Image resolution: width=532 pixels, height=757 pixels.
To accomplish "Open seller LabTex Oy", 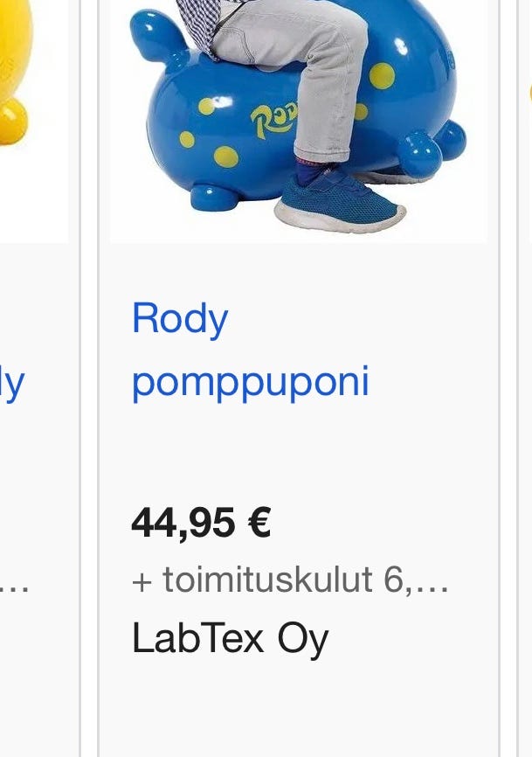I will tap(230, 638).
